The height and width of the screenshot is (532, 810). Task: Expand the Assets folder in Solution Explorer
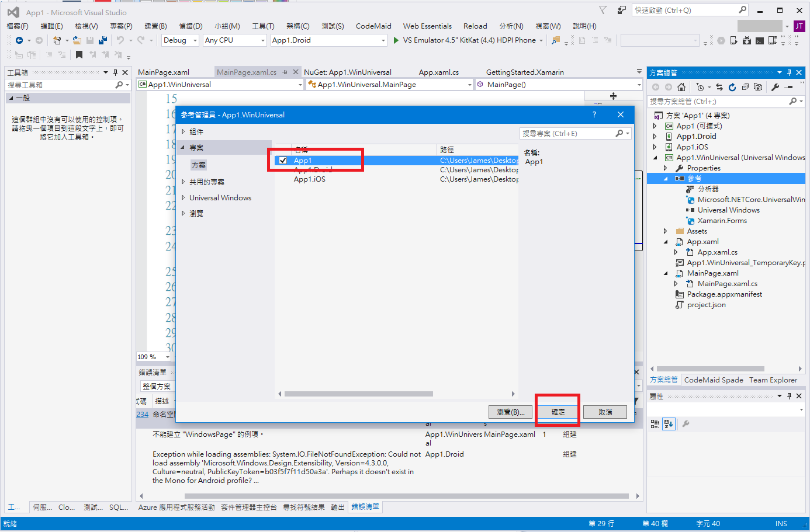point(665,231)
